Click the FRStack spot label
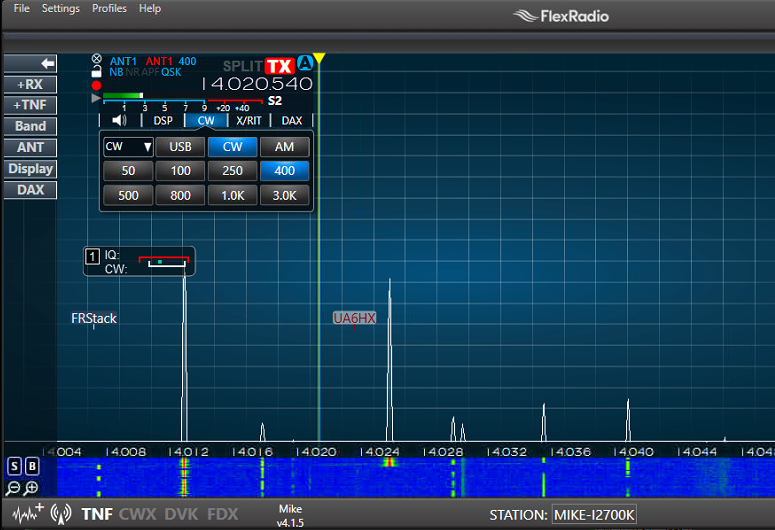 click(x=94, y=318)
